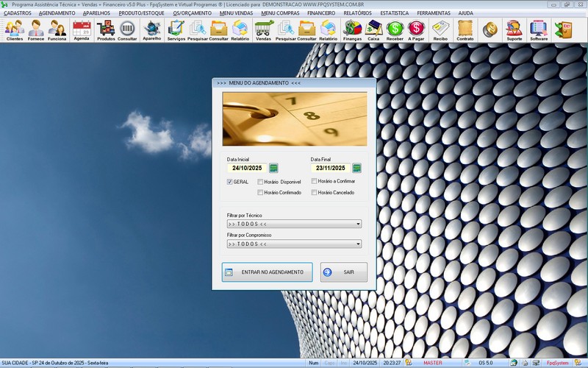Open the Fornece suppliers icon
This screenshot has height=368, width=588.
[36, 30]
